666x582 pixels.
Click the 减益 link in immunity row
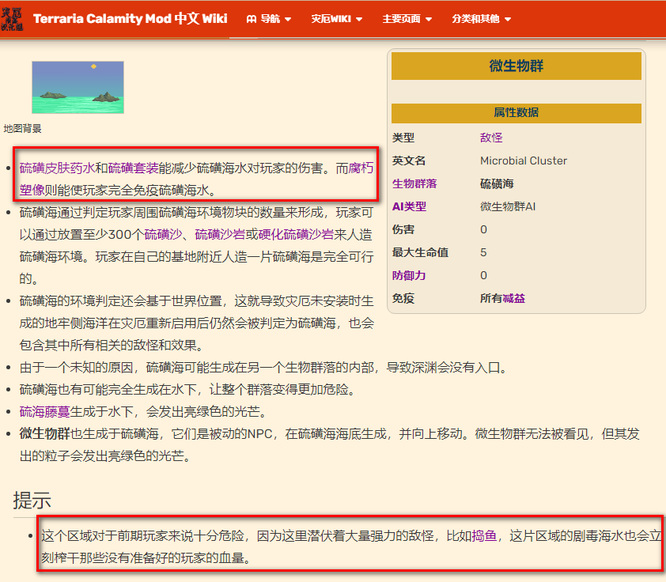point(514,298)
